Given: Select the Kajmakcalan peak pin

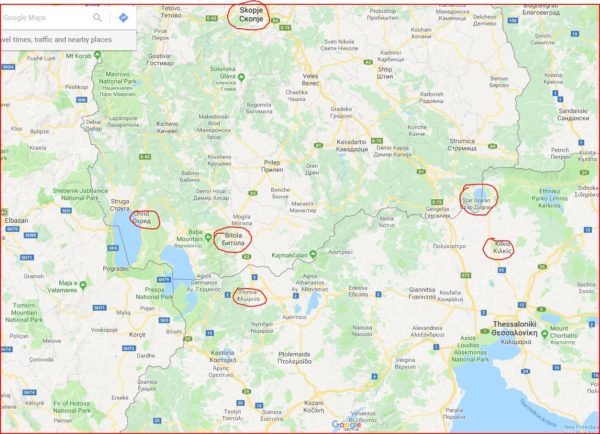Looking at the screenshot, I should pos(313,254).
